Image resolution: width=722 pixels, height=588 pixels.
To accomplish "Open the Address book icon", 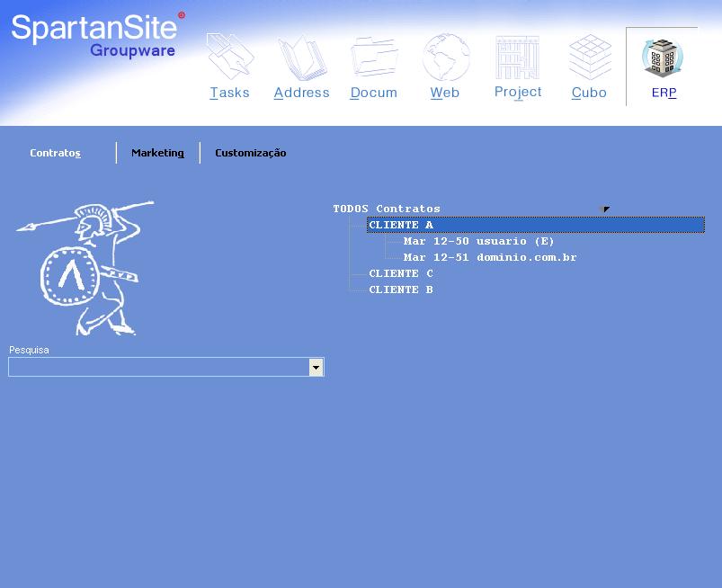I will [x=301, y=59].
